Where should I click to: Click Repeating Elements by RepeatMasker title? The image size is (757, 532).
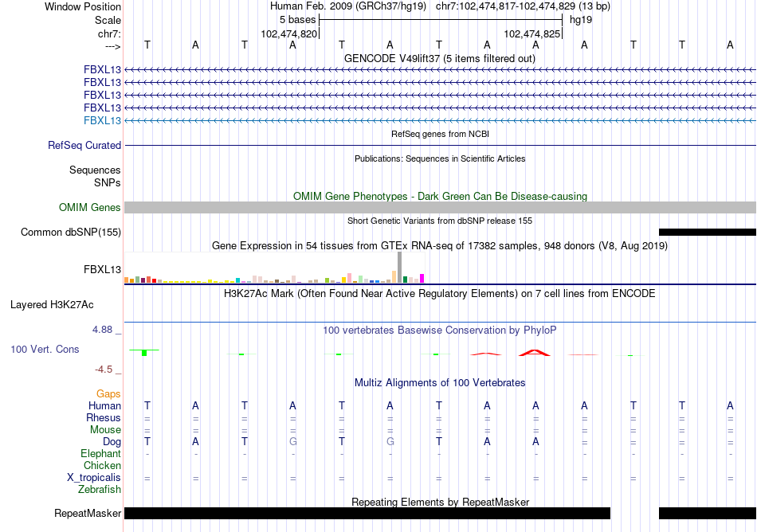(441, 502)
